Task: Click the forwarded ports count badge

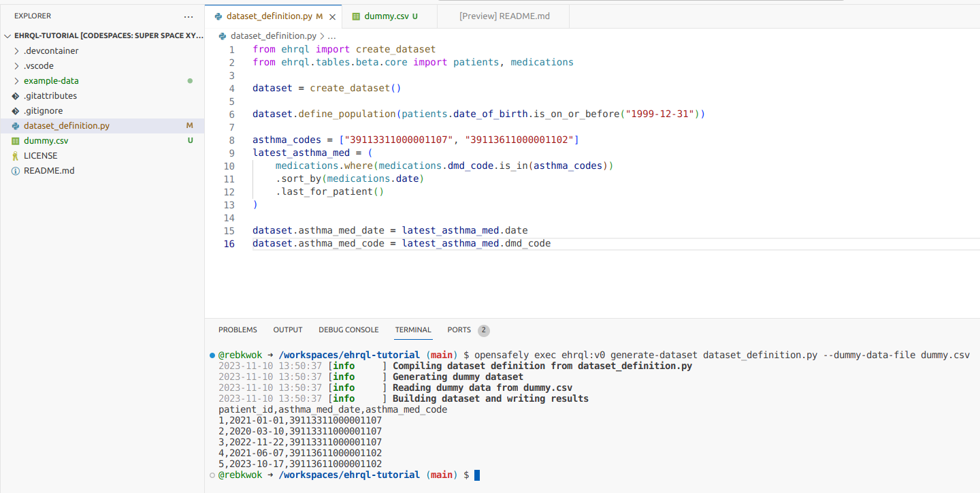Action: tap(483, 330)
